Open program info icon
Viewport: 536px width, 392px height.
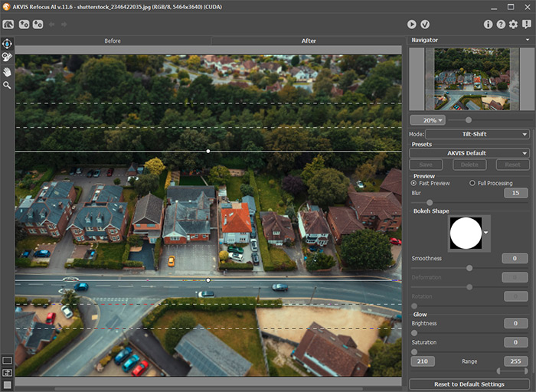[x=488, y=24]
